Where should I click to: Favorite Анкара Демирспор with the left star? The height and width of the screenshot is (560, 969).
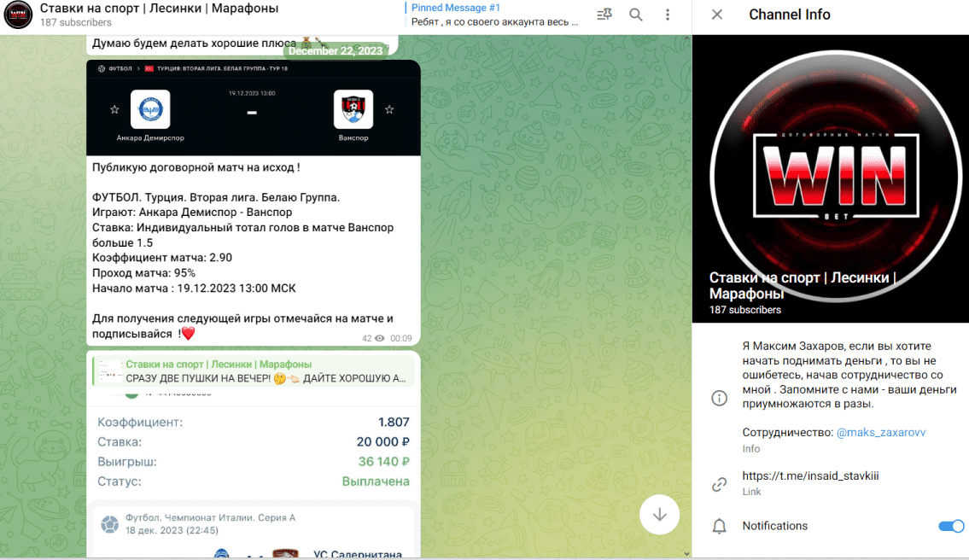(114, 109)
